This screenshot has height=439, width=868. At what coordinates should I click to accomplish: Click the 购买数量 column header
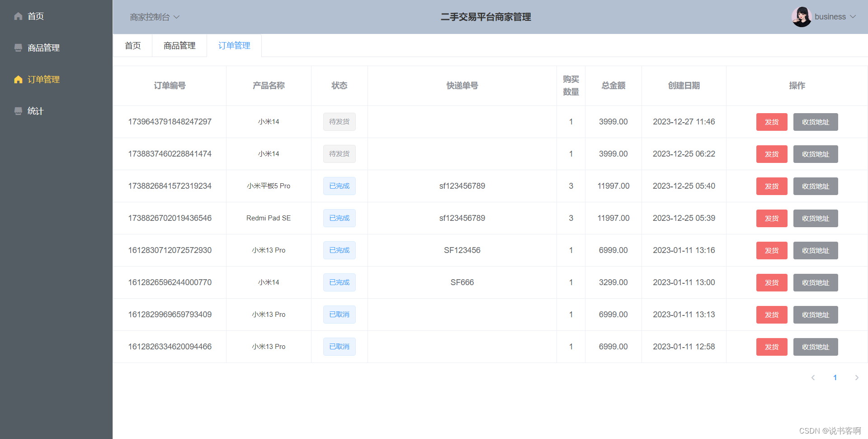(571, 86)
